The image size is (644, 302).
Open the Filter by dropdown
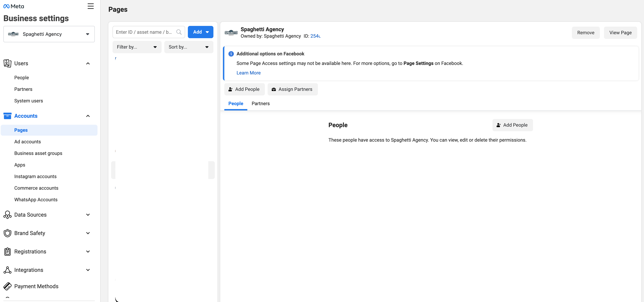point(137,47)
